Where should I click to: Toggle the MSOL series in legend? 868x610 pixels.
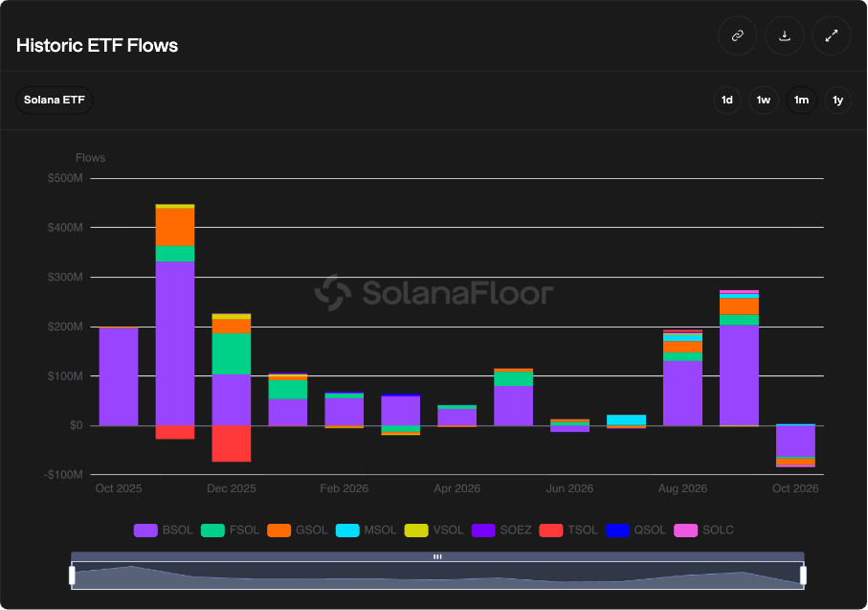[366, 531]
